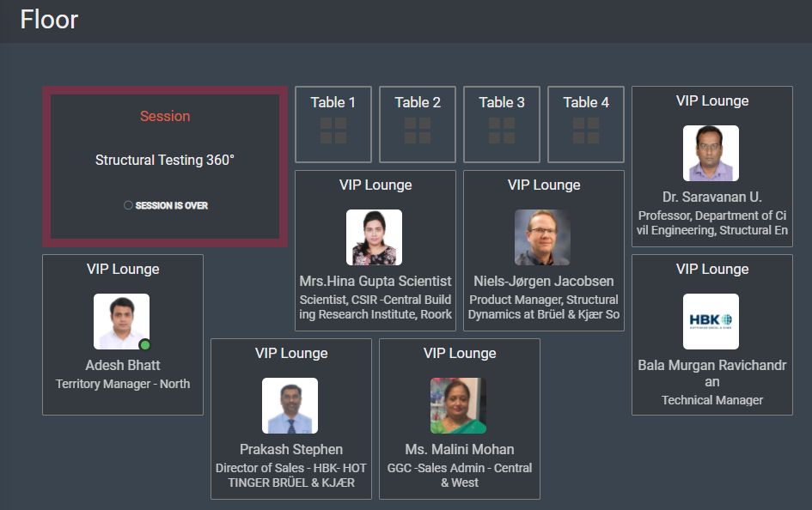This screenshot has width=812, height=510.
Task: Click the Session Is Over radio indicator
Action: coord(128,205)
